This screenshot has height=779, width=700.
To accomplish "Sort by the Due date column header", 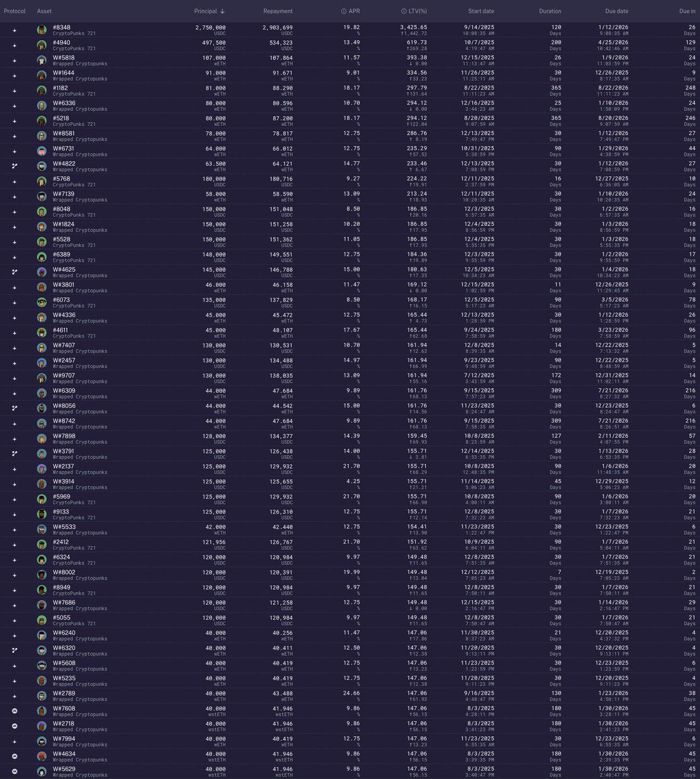I will [616, 11].
